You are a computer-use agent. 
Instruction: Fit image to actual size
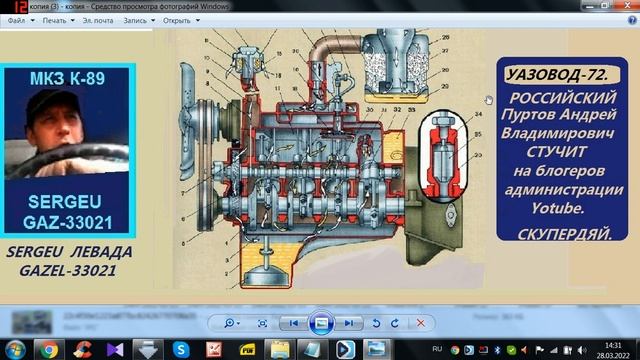click(x=262, y=323)
